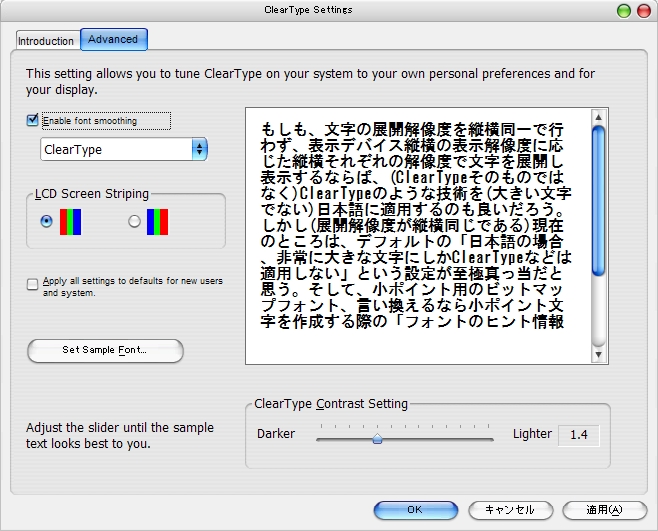
Task: Confirm settings with the OK button
Action: [x=415, y=510]
